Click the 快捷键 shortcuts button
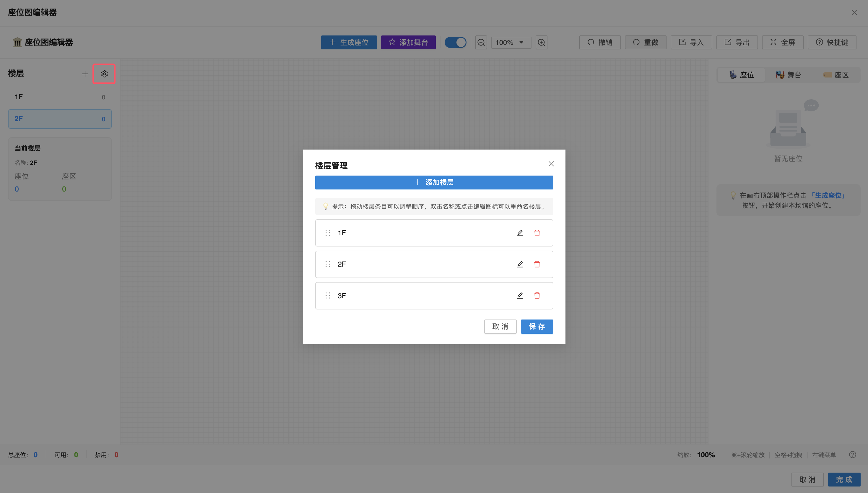Viewport: 868px width, 493px height. (x=831, y=42)
